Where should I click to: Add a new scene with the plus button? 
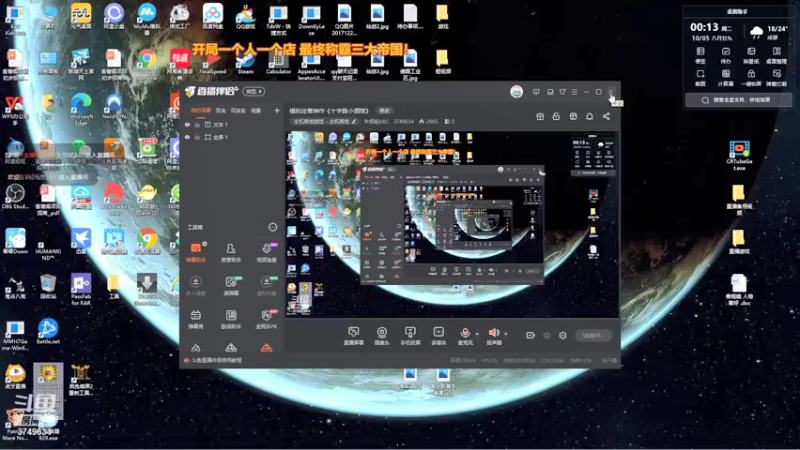tap(277, 110)
